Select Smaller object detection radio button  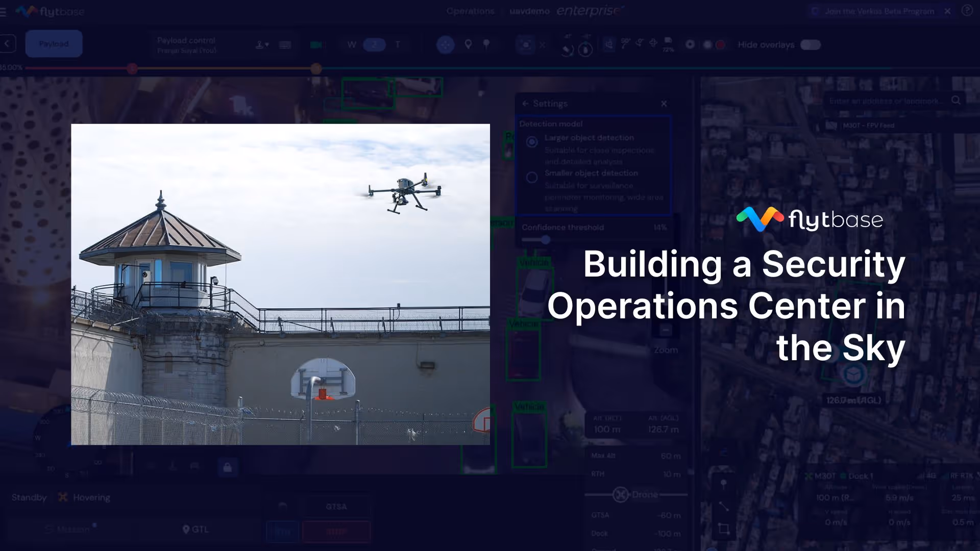(532, 178)
